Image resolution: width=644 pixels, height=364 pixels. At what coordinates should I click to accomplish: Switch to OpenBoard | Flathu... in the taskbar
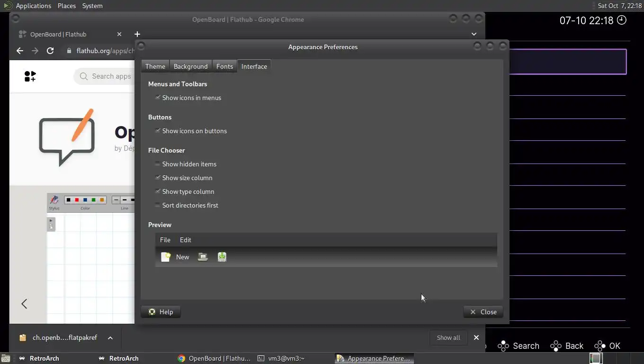point(214,358)
